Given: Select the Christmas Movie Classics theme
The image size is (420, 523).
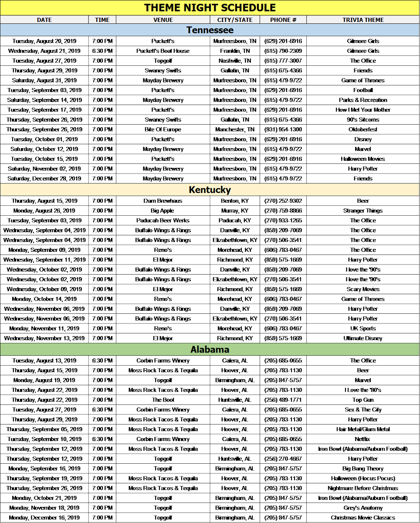Looking at the screenshot, I should point(363,517).
